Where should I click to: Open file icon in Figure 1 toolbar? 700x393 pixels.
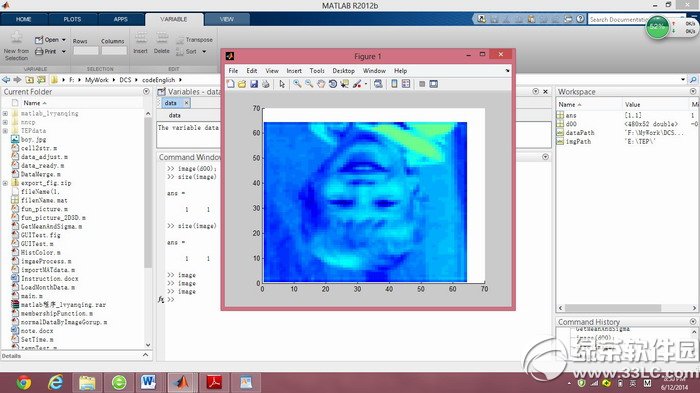coord(242,84)
